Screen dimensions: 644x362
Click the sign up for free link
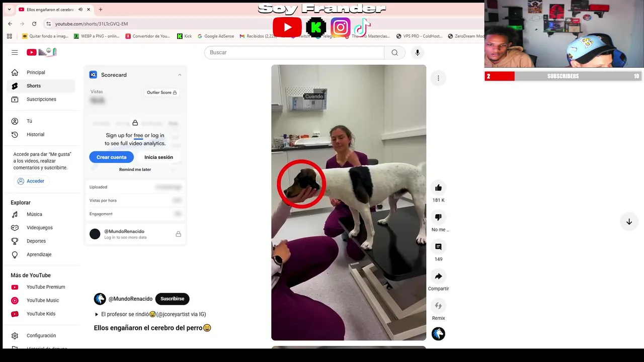pyautogui.click(x=138, y=135)
